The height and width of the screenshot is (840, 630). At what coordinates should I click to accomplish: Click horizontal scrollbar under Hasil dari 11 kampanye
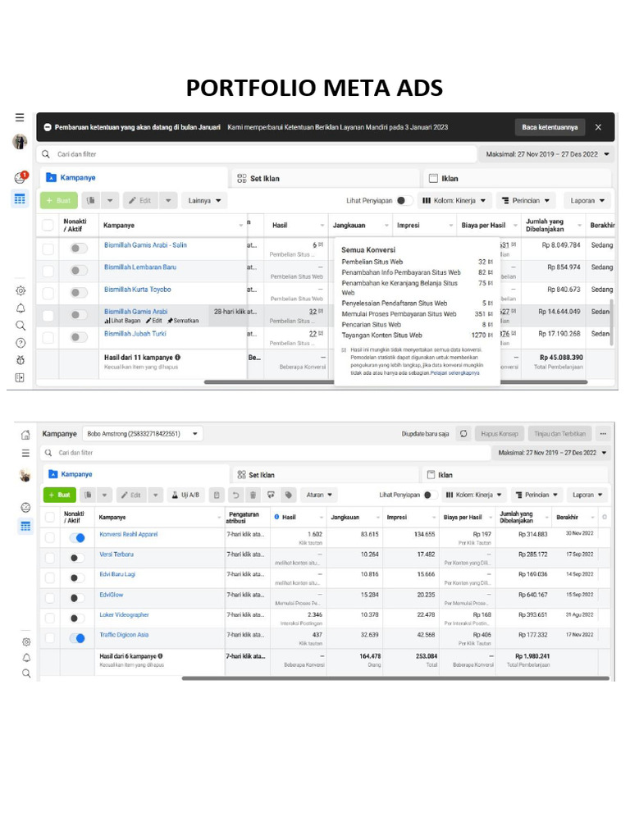(396, 382)
